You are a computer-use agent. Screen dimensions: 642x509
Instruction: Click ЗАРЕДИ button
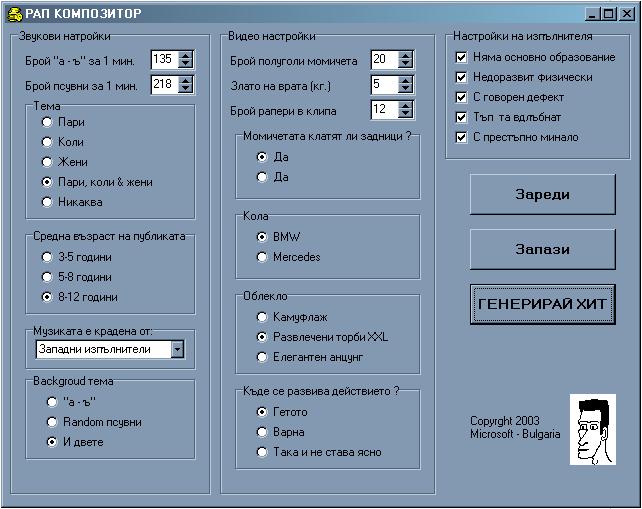point(542,194)
